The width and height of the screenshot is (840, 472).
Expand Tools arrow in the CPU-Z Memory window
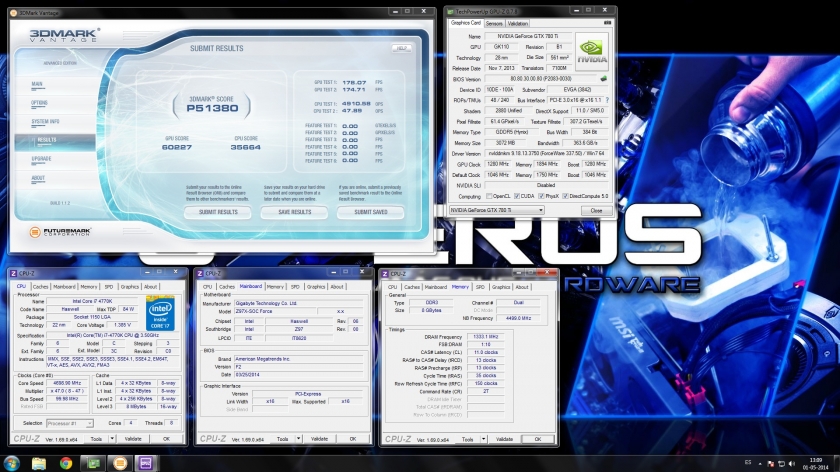483,439
